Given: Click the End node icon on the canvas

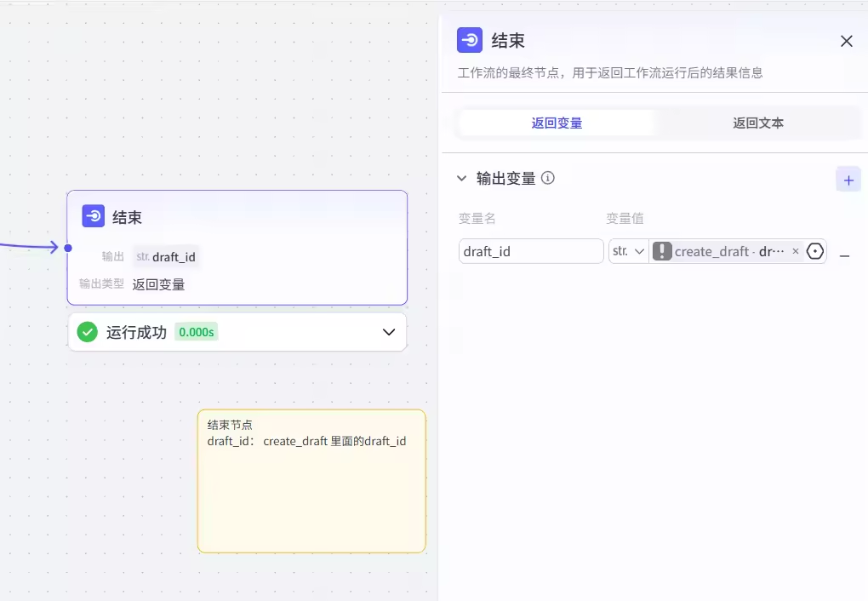Looking at the screenshot, I should 94,216.
